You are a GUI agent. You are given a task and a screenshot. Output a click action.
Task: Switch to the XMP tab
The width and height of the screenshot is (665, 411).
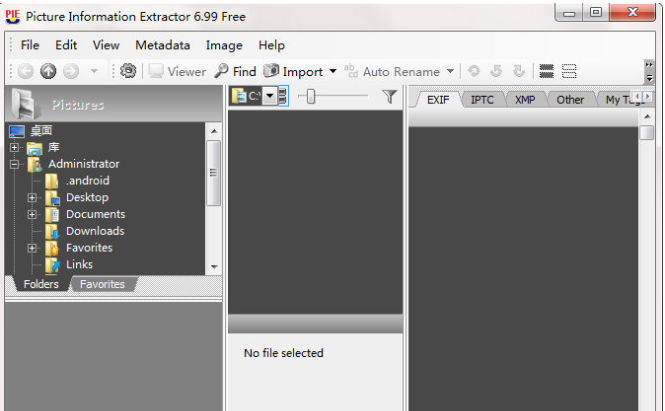pos(525,100)
